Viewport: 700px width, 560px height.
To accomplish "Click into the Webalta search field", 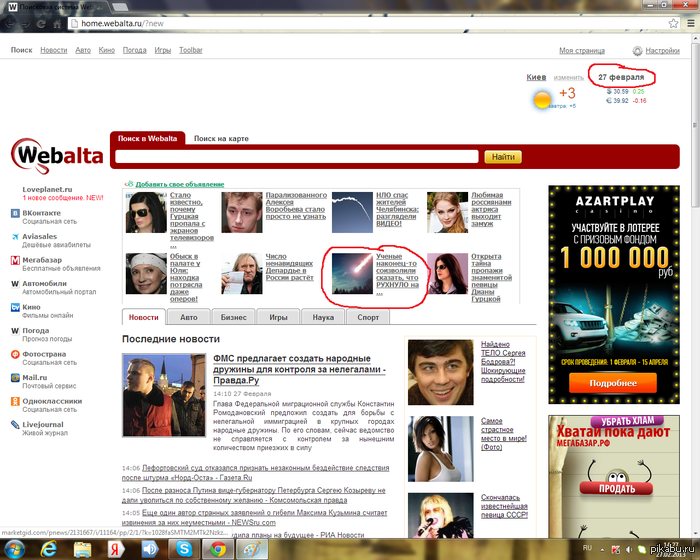I will click(297, 157).
